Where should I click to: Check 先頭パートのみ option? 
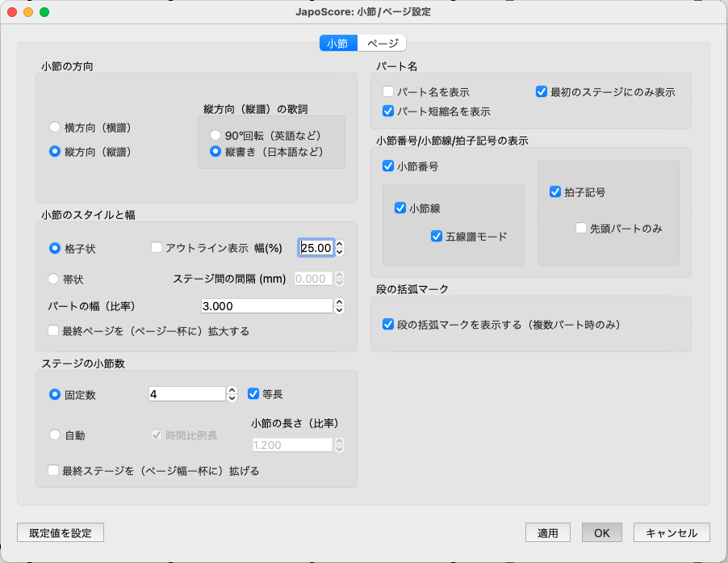coord(581,229)
